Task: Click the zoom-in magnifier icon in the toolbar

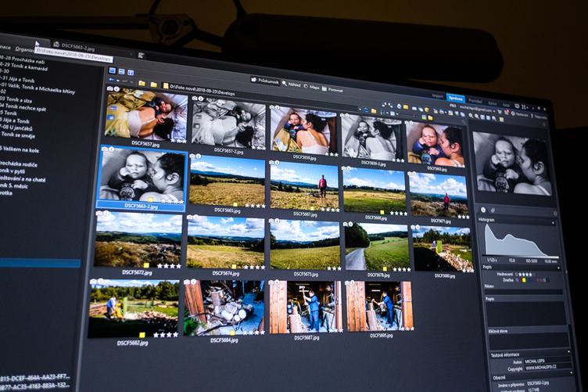Action: 471,116
